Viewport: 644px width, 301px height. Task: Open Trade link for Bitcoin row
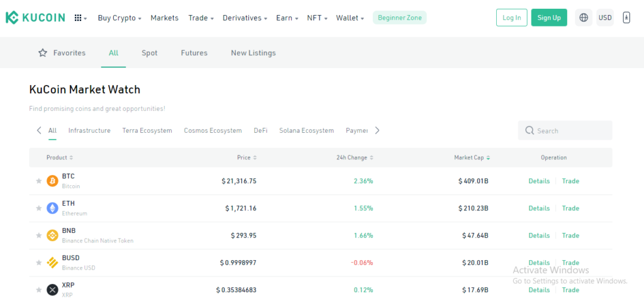570,181
